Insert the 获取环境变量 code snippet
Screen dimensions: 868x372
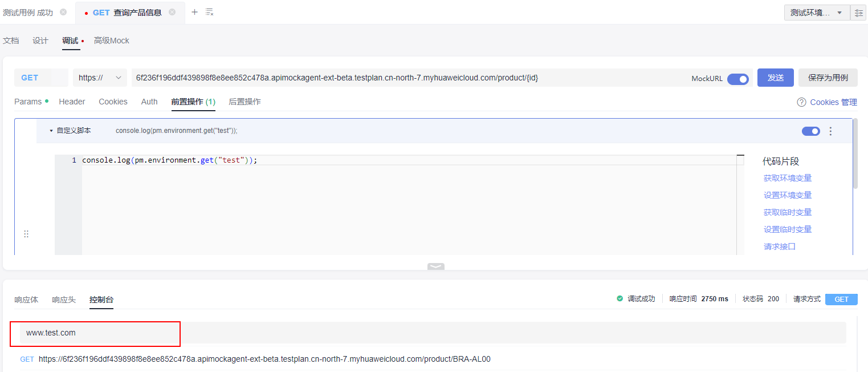pyautogui.click(x=787, y=178)
